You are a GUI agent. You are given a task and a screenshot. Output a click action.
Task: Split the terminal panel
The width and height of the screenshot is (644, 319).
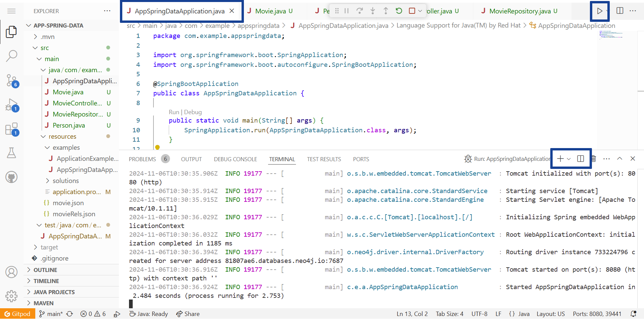[x=581, y=158]
